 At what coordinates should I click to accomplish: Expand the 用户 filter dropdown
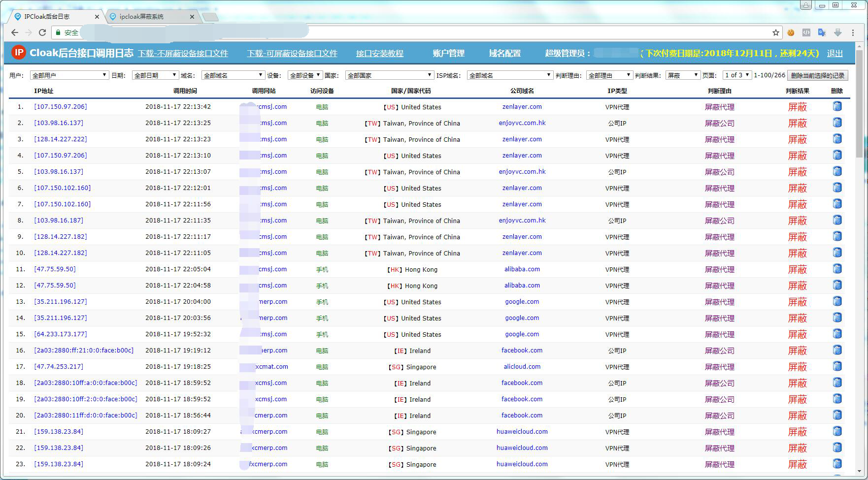click(x=69, y=75)
